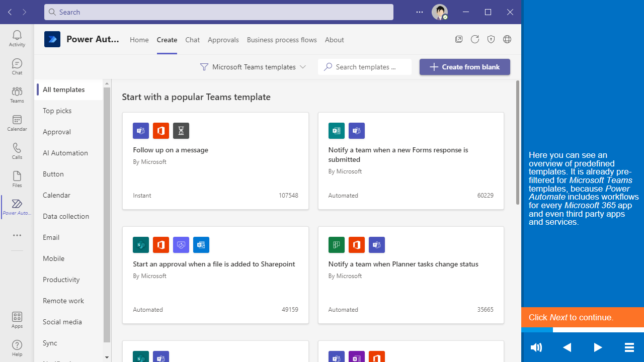The height and width of the screenshot is (362, 644).
Task: Open Calendar in the left rail
Action: click(x=17, y=123)
